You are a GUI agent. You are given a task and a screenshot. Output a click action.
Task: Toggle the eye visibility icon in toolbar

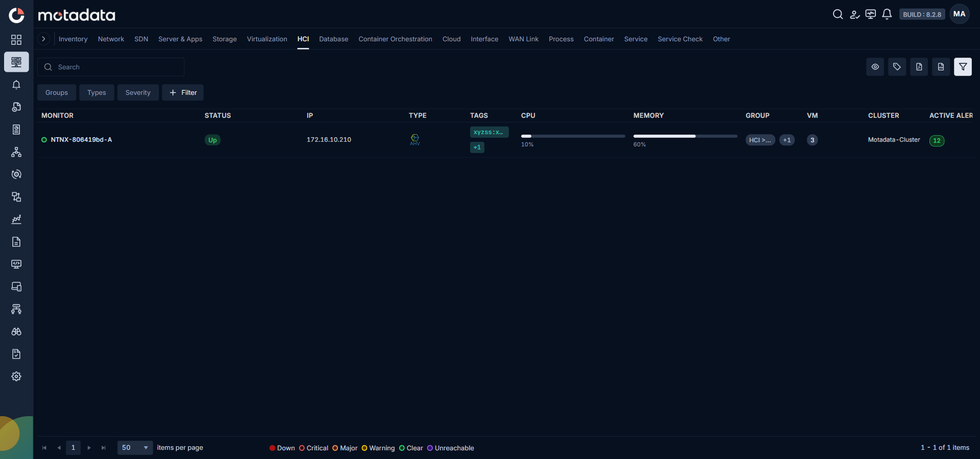click(x=875, y=67)
